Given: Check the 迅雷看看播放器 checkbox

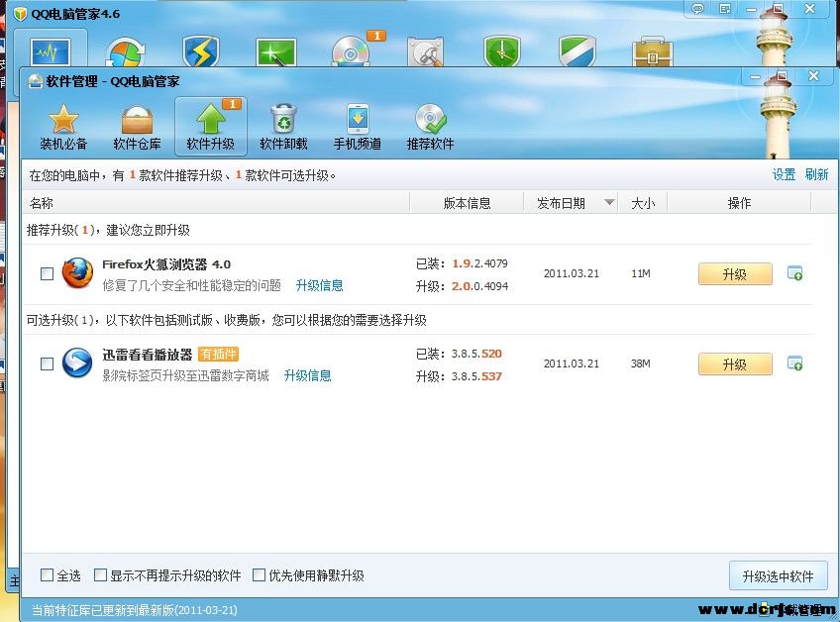Looking at the screenshot, I should pos(47,364).
